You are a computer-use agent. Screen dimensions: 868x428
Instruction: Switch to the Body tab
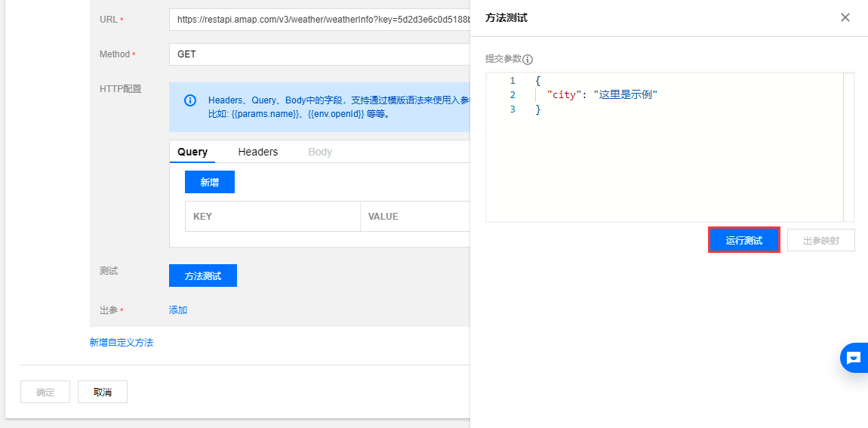[x=320, y=152]
